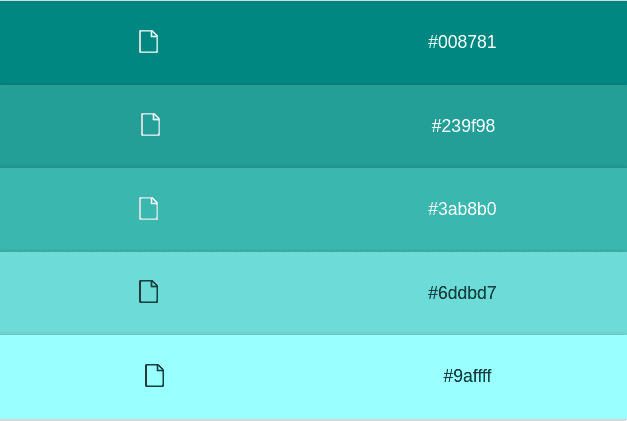This screenshot has width=627, height=421.
Task: Click the dark hex text on the palest band
Action: coord(467,376)
